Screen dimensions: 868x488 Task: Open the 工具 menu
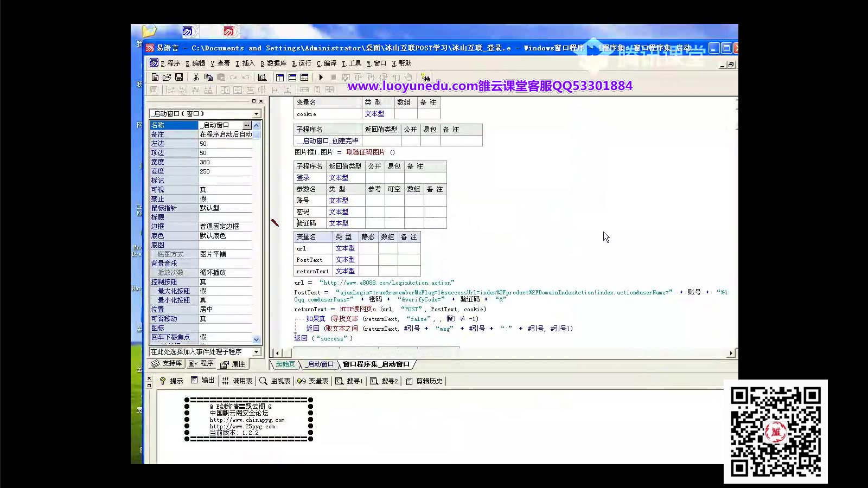[352, 63]
